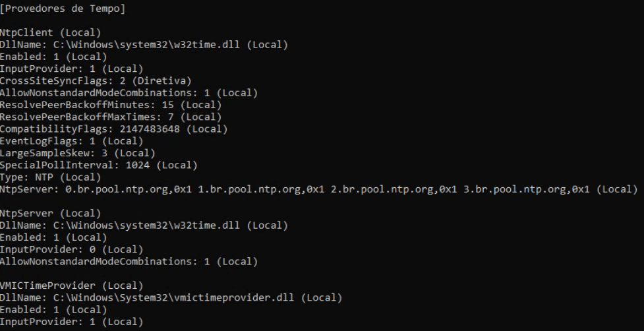
Task: Click the w32time.dll path under NtpClient
Action: 146,44
